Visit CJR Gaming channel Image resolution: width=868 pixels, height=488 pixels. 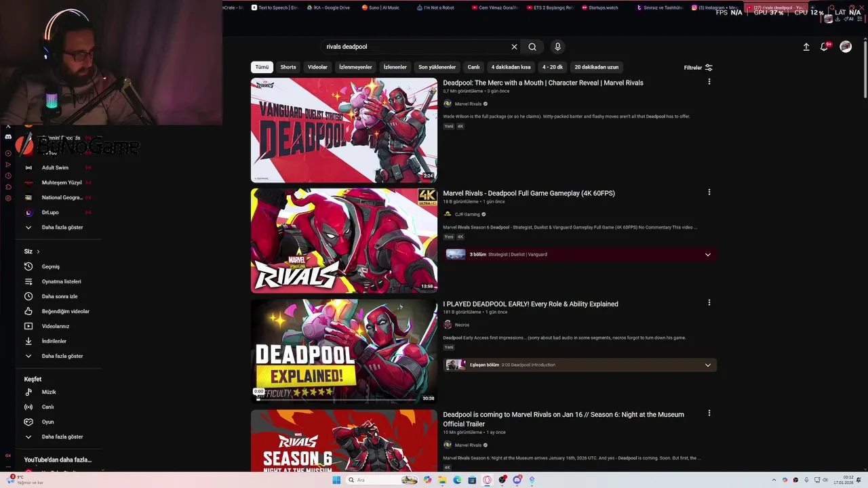pyautogui.click(x=467, y=214)
